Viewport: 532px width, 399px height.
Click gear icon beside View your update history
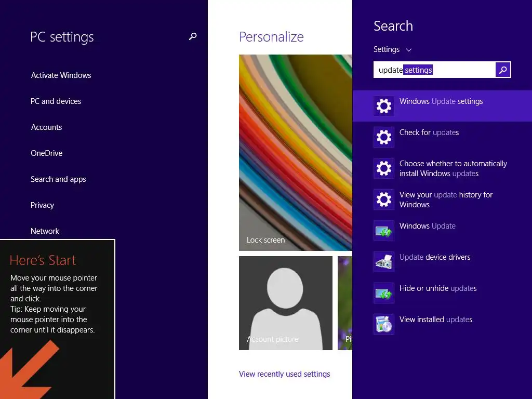tap(384, 199)
